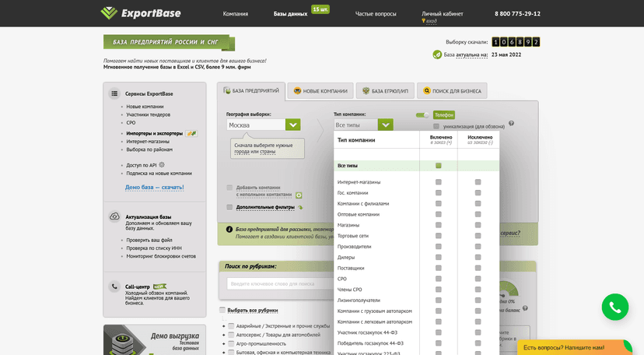Toggle the Телефон switch
Viewport: 644px width, 355px height.
click(x=422, y=115)
